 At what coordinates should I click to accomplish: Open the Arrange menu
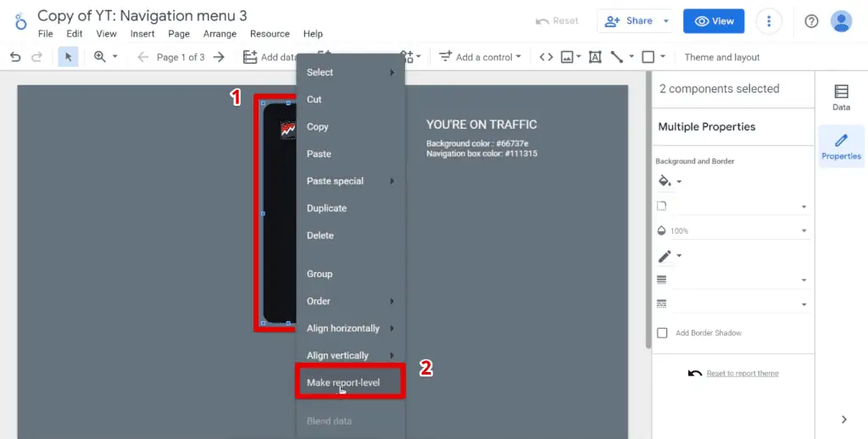220,34
